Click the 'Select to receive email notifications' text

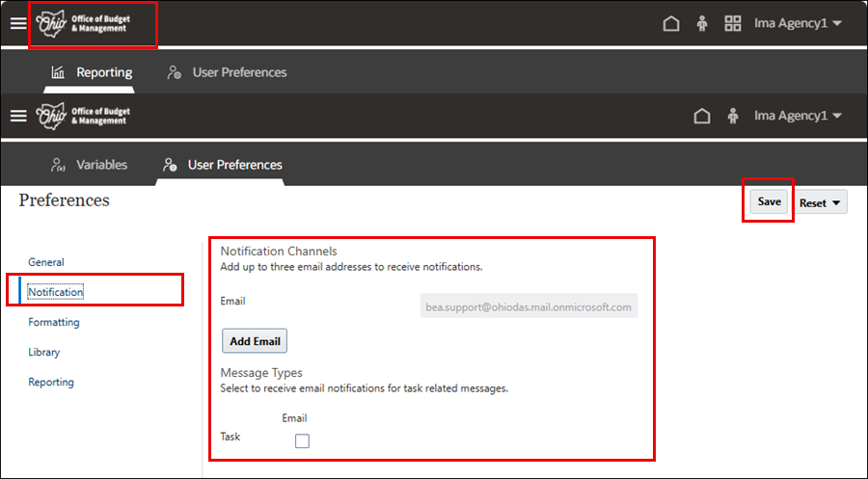tap(365, 388)
